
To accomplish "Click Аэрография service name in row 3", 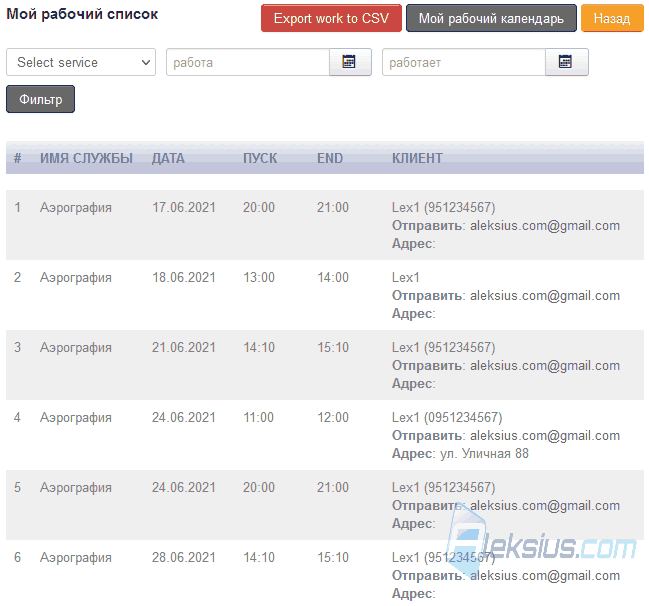I will 76,347.
